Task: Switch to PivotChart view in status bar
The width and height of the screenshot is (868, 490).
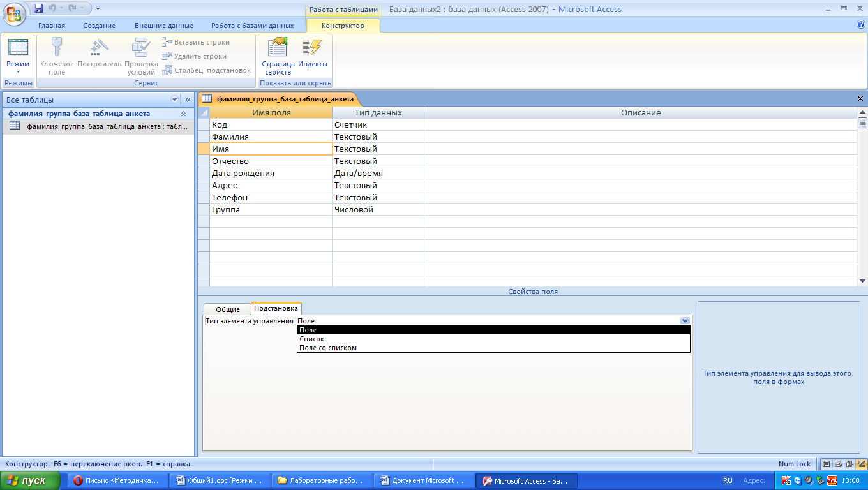Action: coord(849,464)
